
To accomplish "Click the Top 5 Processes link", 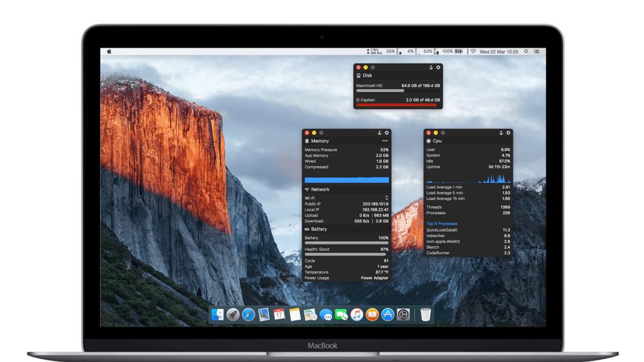I will coord(442,224).
